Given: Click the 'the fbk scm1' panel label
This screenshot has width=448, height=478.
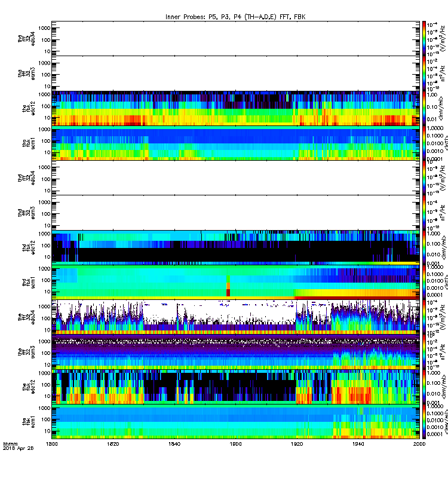Looking at the screenshot, I should click(29, 422).
